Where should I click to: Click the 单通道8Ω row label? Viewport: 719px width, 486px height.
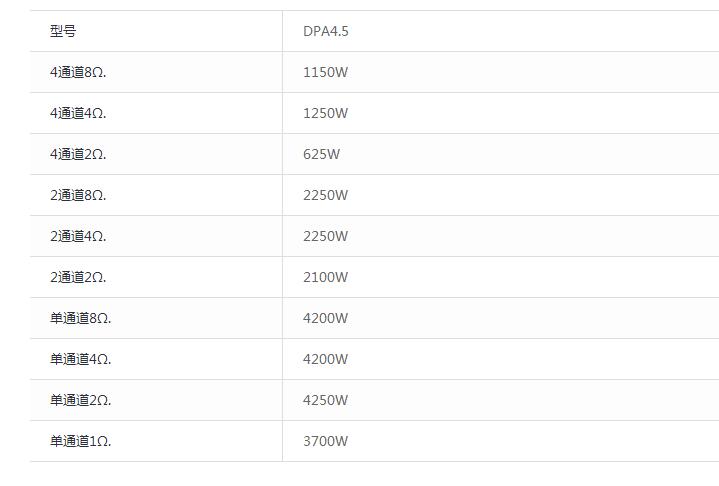pos(81,318)
